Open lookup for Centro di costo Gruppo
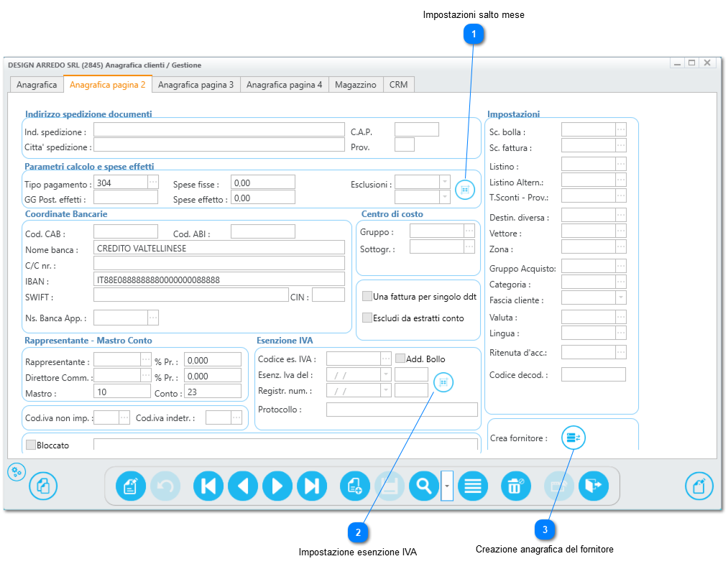 tap(469, 231)
